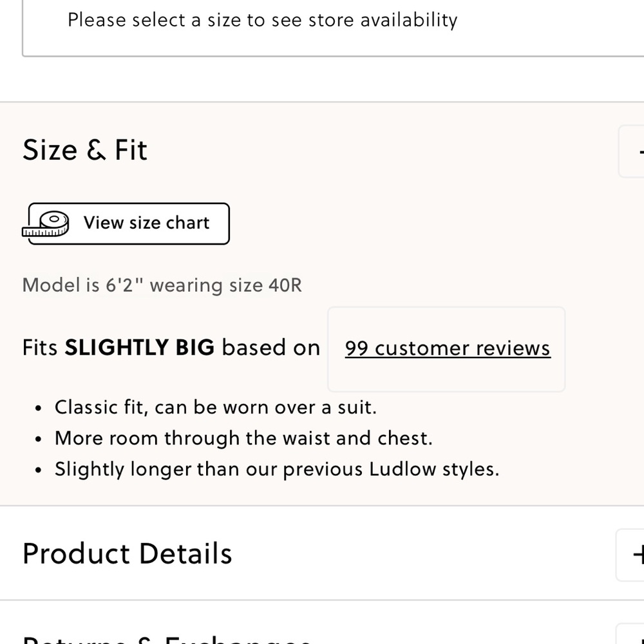The image size is (644, 644).
Task: Click the 'Classic fit' bullet point
Action: pyautogui.click(x=216, y=408)
